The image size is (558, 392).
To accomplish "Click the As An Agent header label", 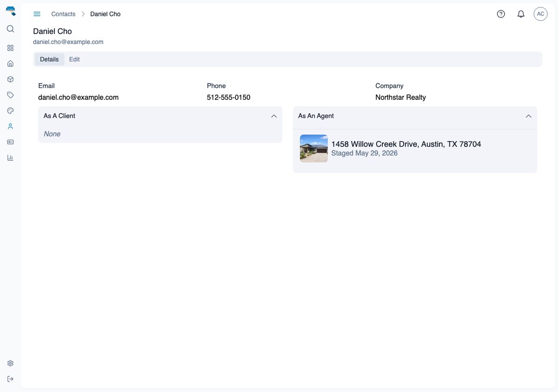I will pos(316,116).
